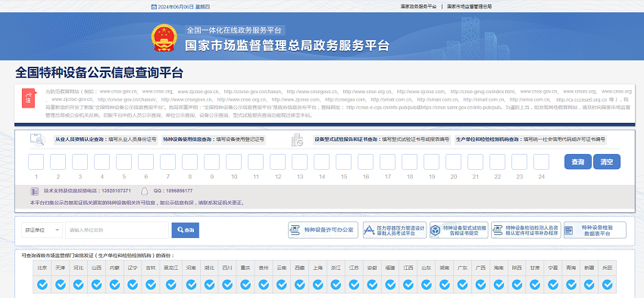Click the character box numbered 1

click(x=36, y=162)
